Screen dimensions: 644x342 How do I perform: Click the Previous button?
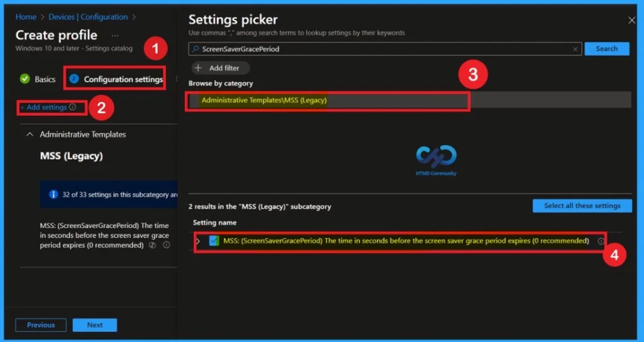41,325
